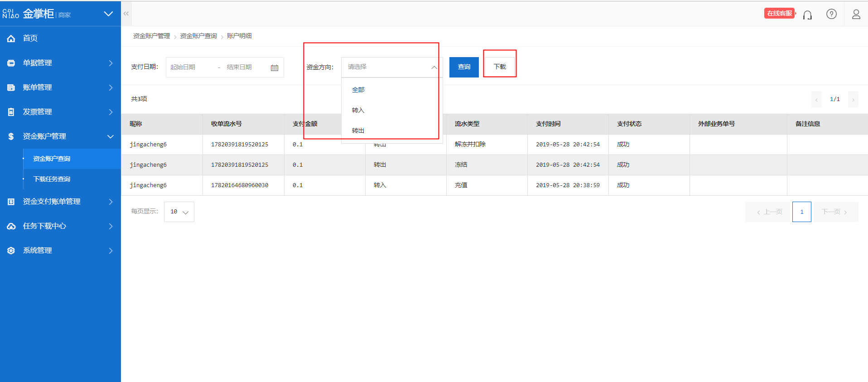Click the gear icon for 系统管理
Viewport: 868px width, 382px height.
point(11,251)
